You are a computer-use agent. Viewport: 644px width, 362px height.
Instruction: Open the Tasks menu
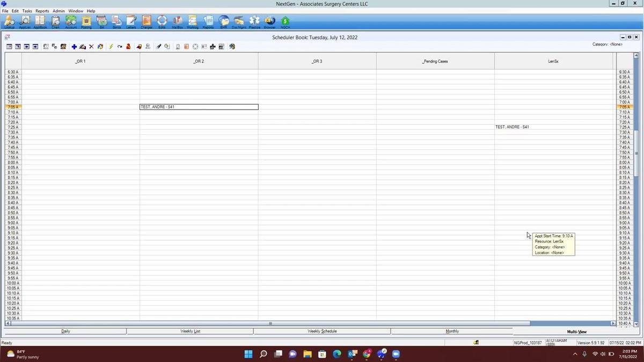coord(27,11)
